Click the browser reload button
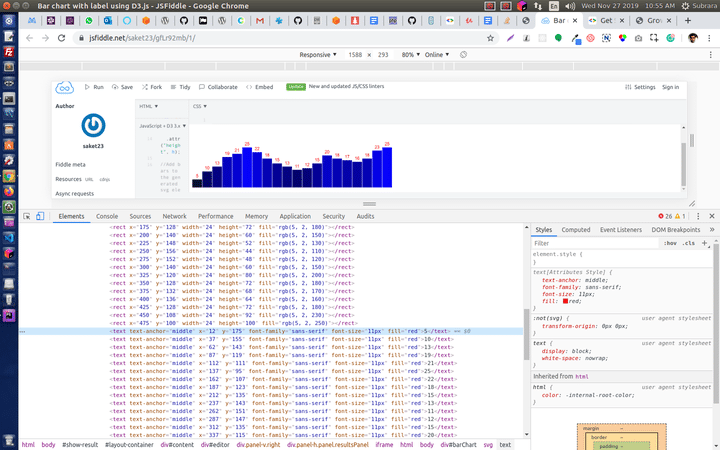This screenshot has height=450, width=720. (x=59, y=38)
